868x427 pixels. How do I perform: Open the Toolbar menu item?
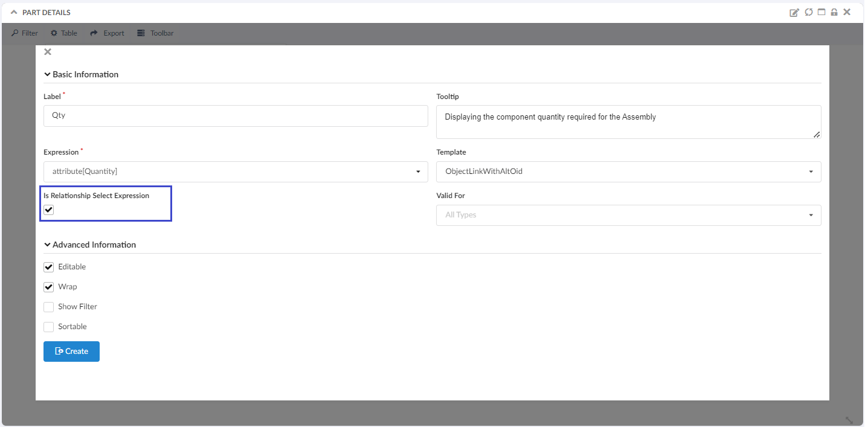click(x=155, y=33)
